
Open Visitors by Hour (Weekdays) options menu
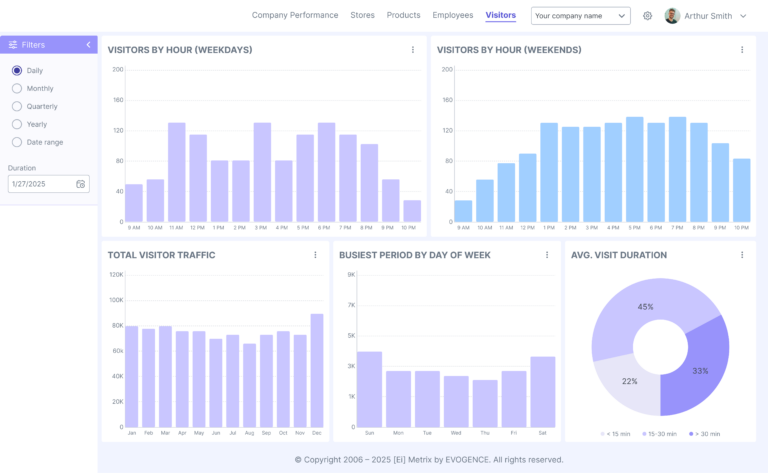click(x=413, y=50)
